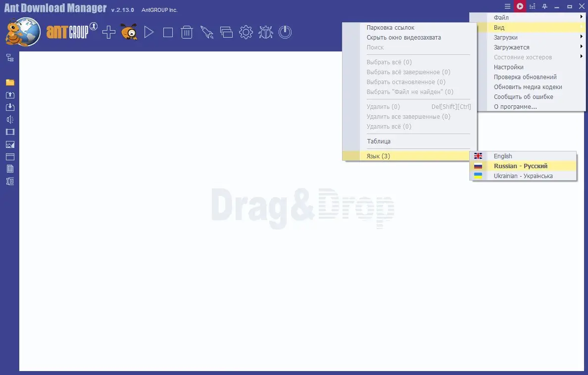Click the antGROUP logo
Image resolution: width=588 pixels, height=375 pixels.
pyautogui.click(x=72, y=31)
